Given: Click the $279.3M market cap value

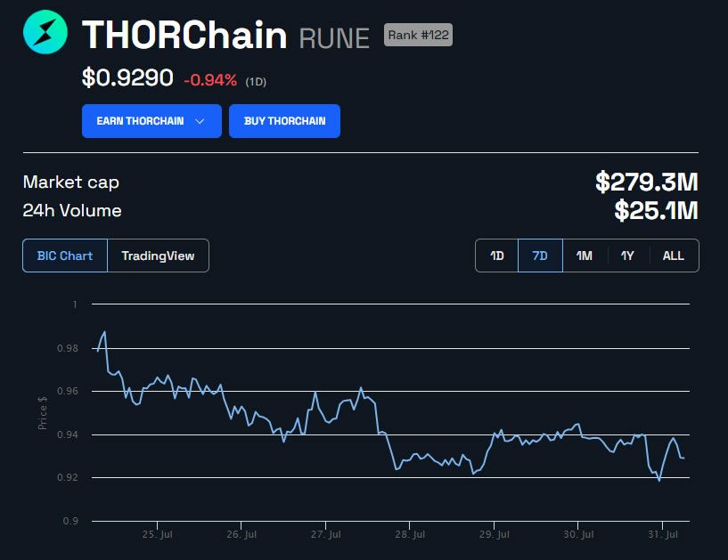Looking at the screenshot, I should 647,182.
